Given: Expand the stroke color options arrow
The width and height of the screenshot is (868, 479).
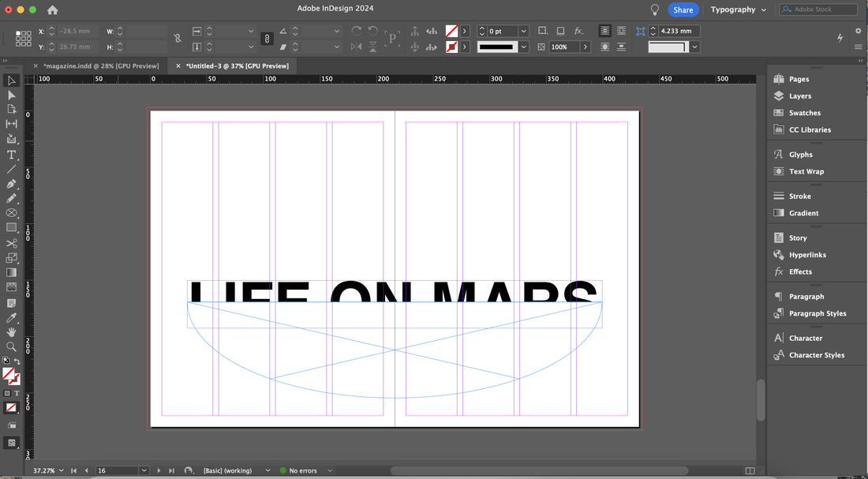Looking at the screenshot, I should [465, 47].
